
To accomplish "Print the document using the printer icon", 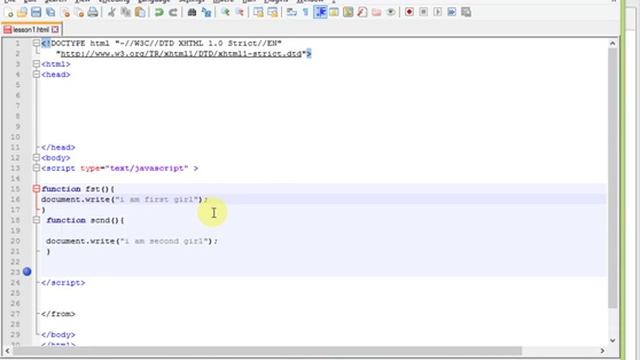I will pos(93,12).
